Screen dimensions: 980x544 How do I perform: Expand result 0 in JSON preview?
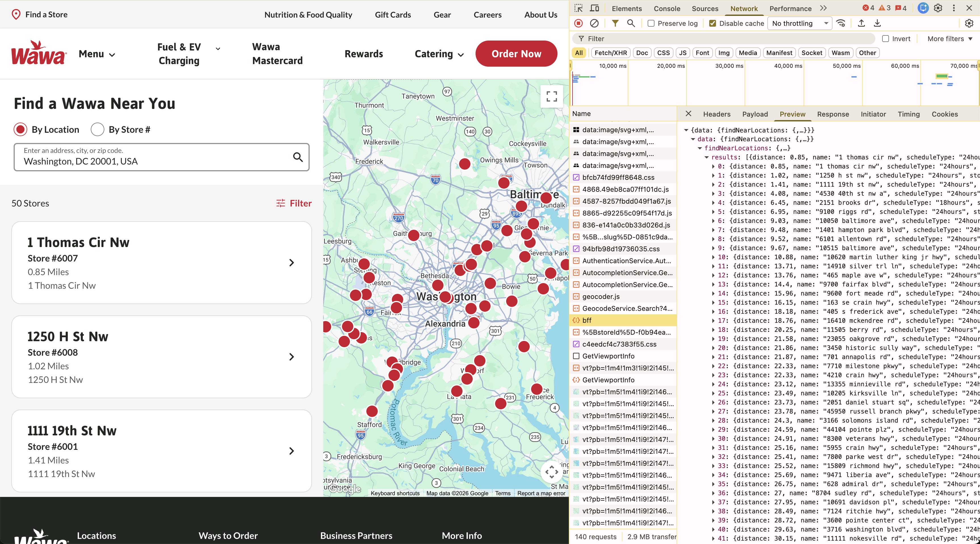(x=713, y=166)
